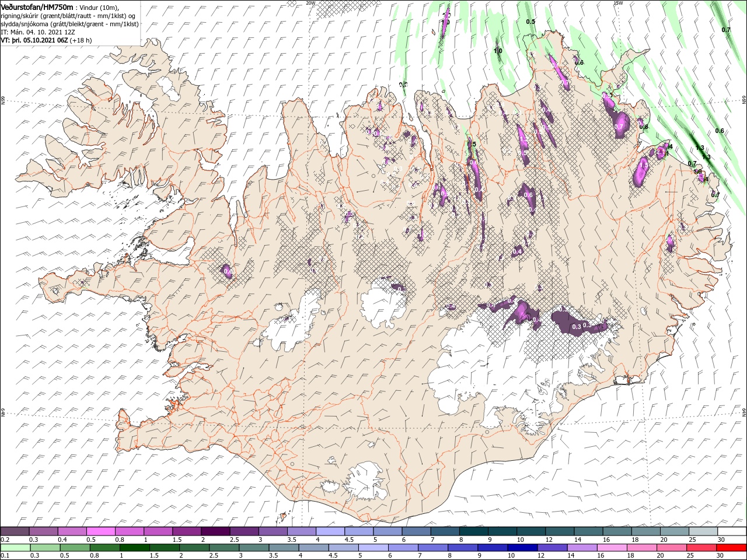Click the 0.7 value in the top-right corner

[x=726, y=30]
